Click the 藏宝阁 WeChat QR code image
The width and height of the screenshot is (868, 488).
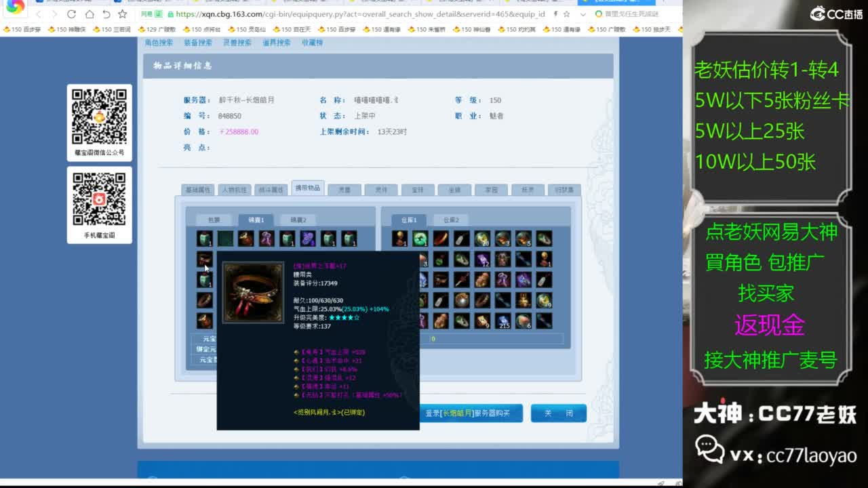99,117
